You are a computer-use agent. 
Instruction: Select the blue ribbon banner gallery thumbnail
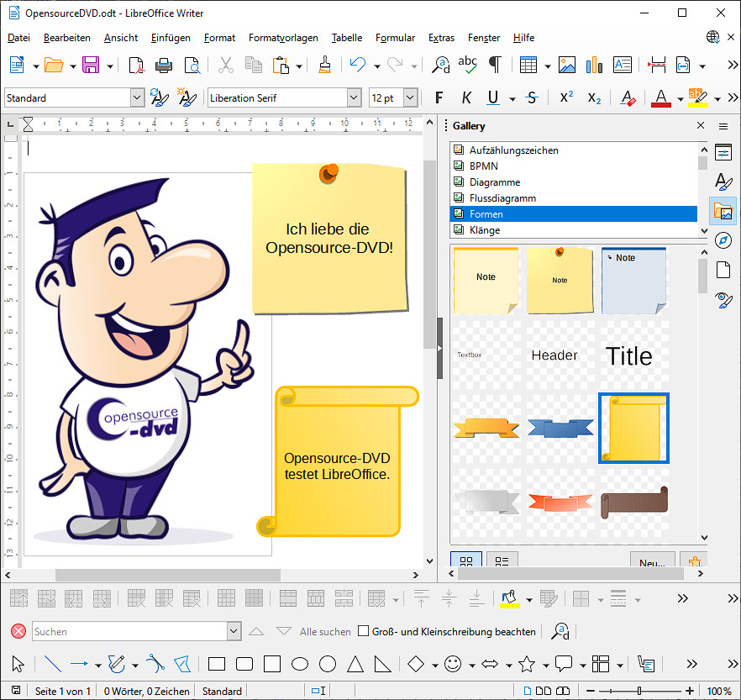560,429
